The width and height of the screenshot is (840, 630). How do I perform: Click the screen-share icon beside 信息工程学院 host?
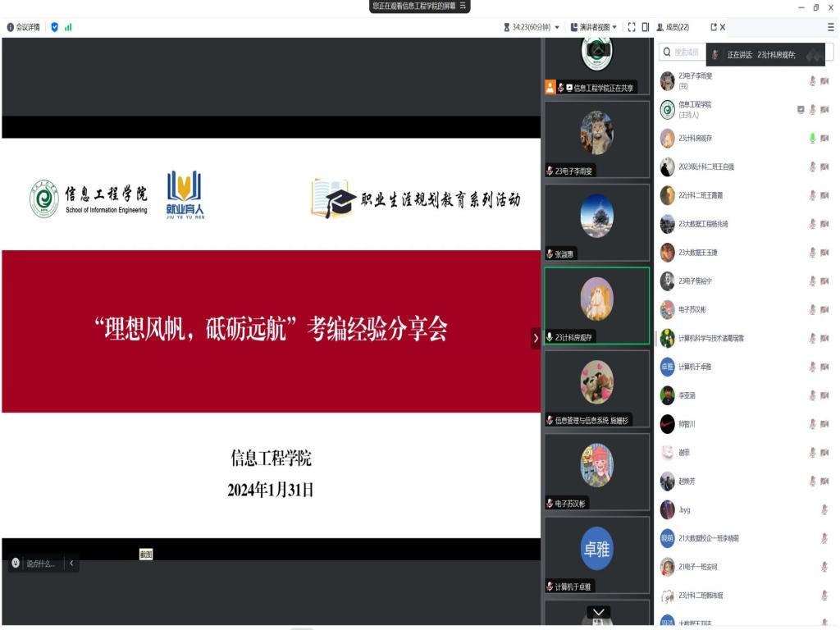point(800,109)
